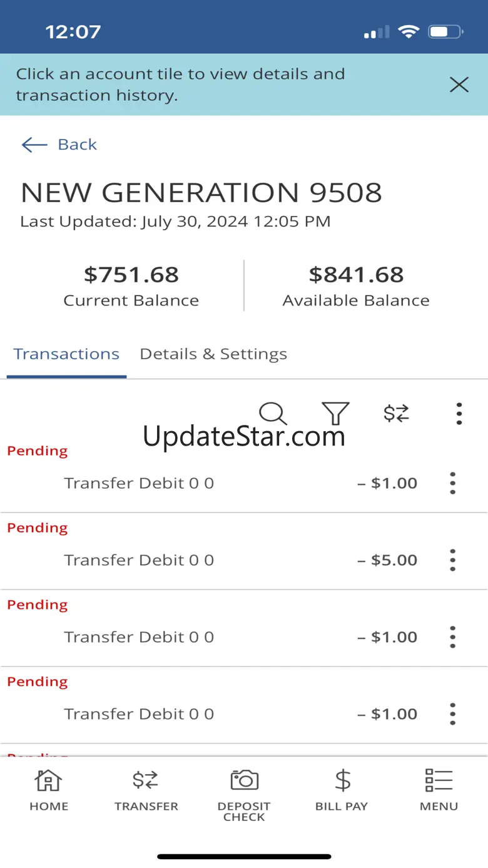Tap the $841.68 Available Balance figure
The width and height of the screenshot is (488, 868).
[356, 275]
